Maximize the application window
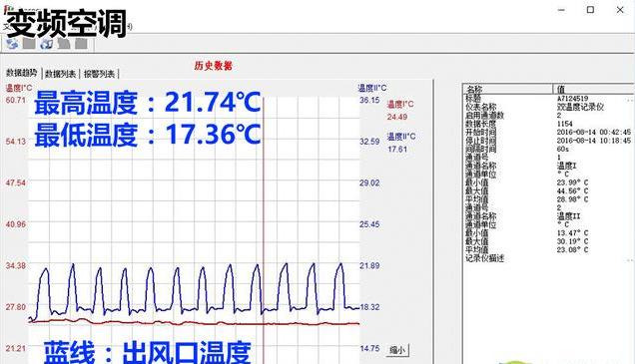Screen dimensions: 635x364 590,10
